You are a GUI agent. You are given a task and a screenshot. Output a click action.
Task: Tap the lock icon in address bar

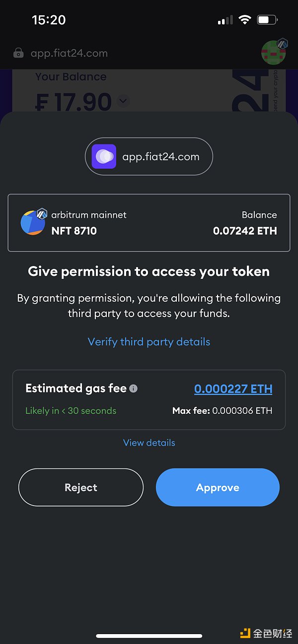[x=19, y=53]
